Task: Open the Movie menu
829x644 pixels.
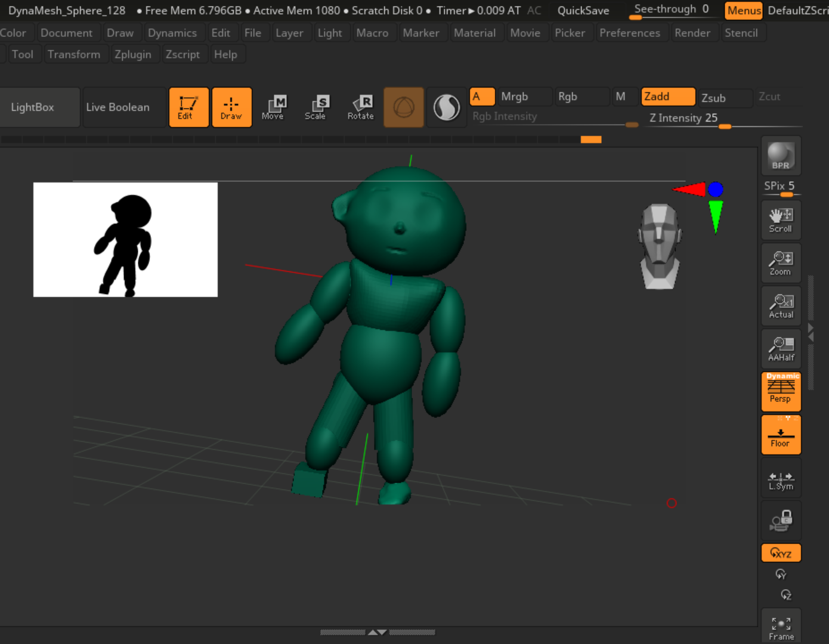Action: [525, 33]
